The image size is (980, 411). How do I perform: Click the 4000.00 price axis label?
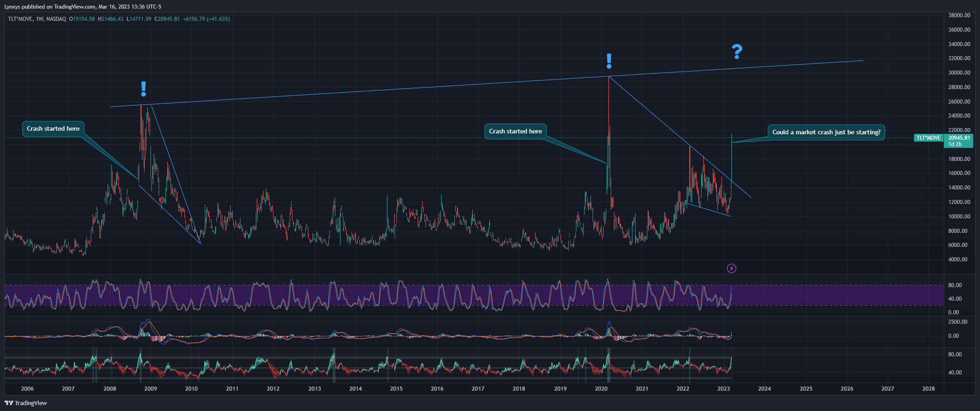pos(958,260)
